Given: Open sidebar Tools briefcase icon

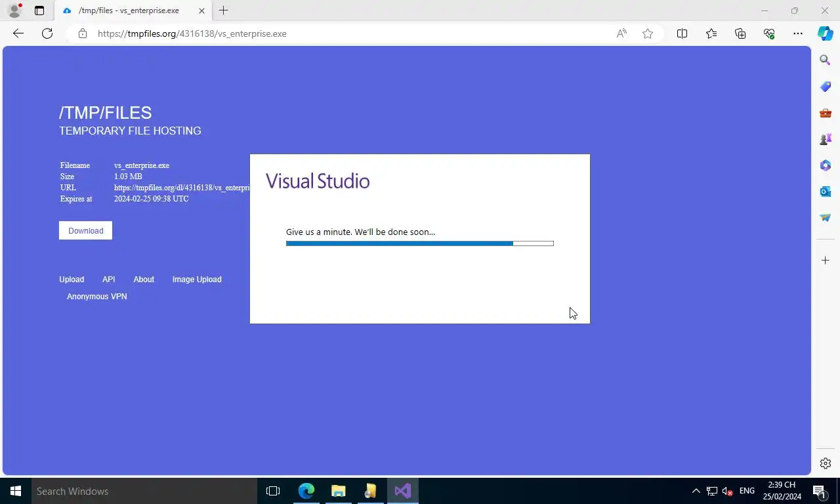Looking at the screenshot, I should click(826, 113).
